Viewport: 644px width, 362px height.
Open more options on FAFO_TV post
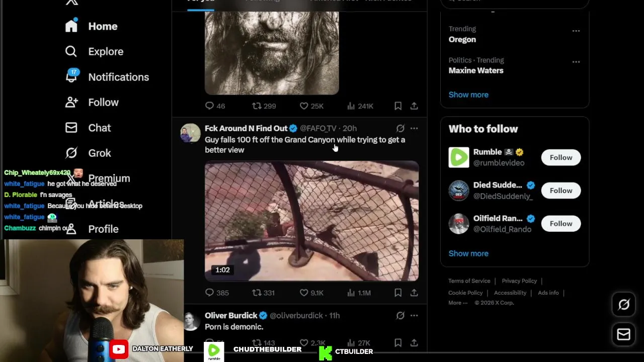pos(414,129)
